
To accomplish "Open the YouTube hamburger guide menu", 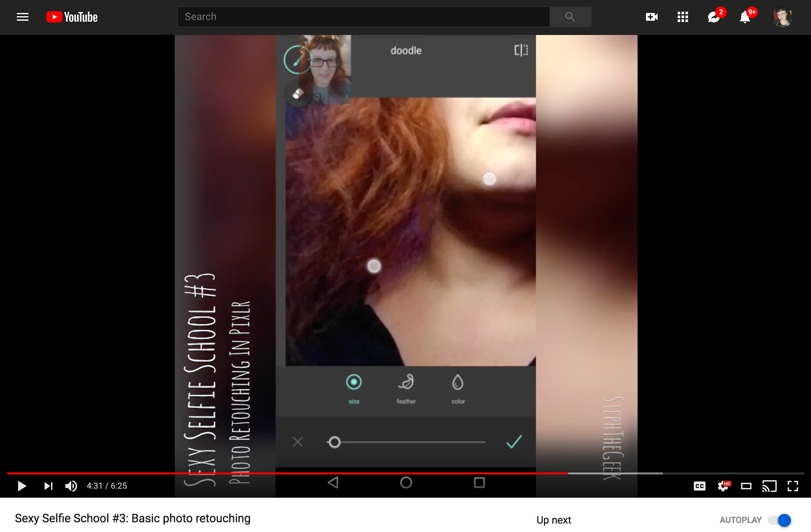I will [22, 17].
